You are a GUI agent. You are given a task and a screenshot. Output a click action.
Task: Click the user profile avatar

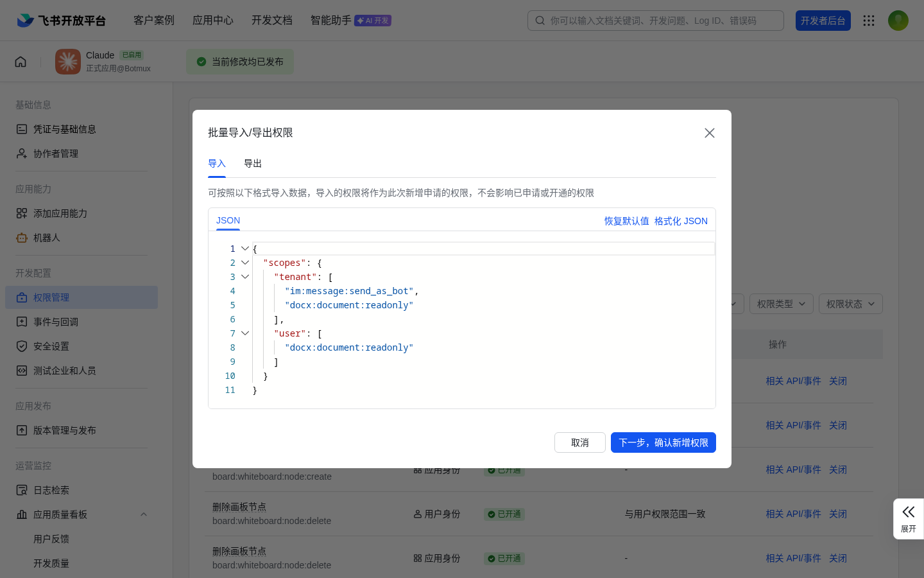tap(898, 21)
